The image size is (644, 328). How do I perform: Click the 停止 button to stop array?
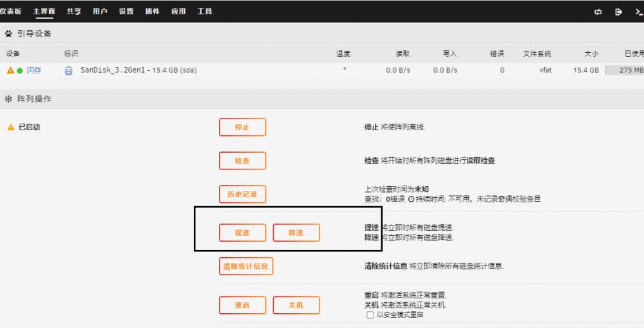[x=242, y=127]
